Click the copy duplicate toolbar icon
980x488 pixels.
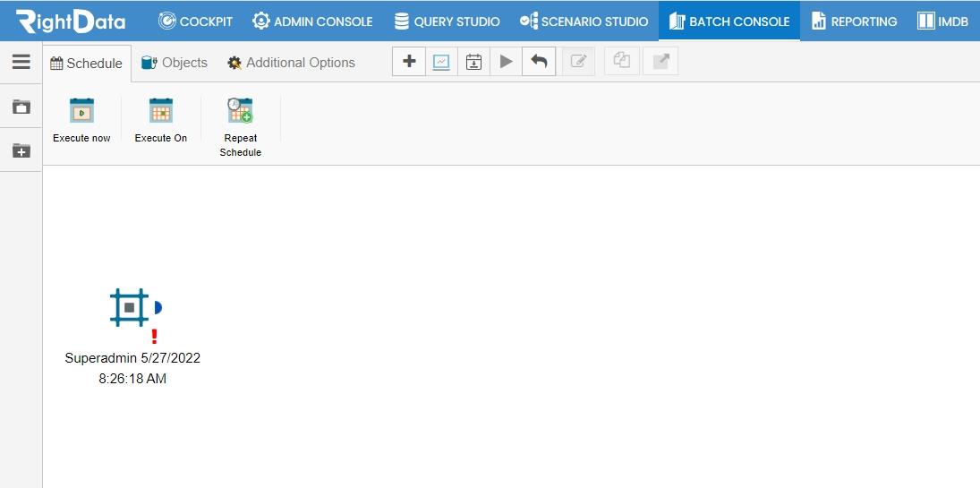tap(622, 61)
